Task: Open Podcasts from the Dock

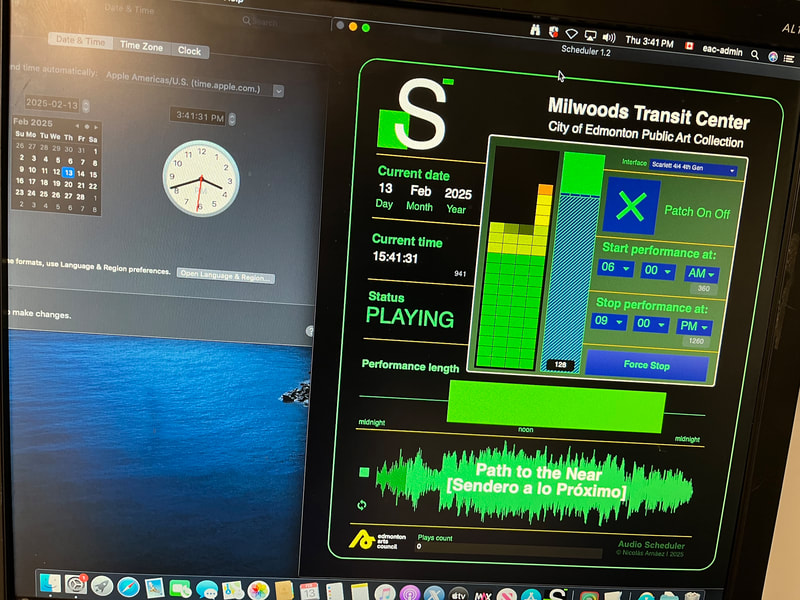Action: 409,594
